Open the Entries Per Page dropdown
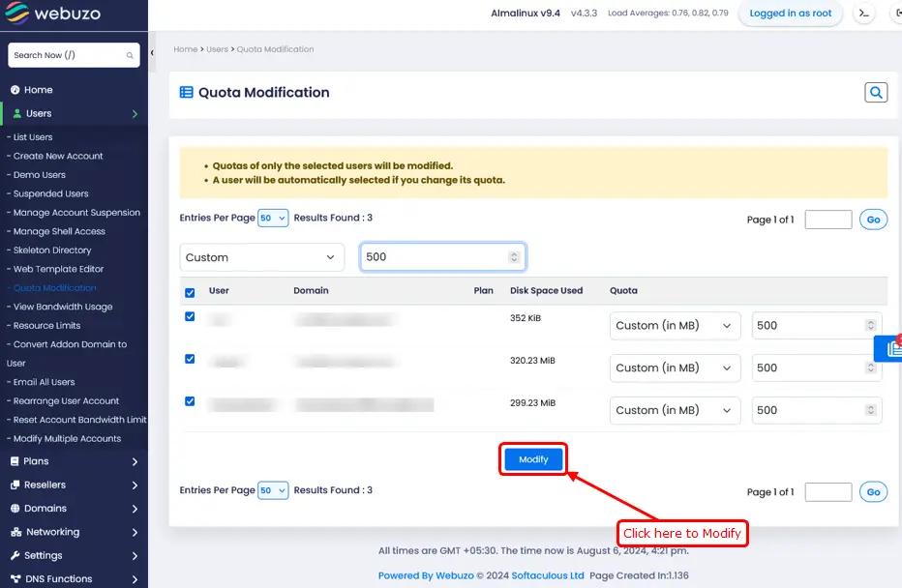The height and width of the screenshot is (588, 902). pyautogui.click(x=272, y=218)
